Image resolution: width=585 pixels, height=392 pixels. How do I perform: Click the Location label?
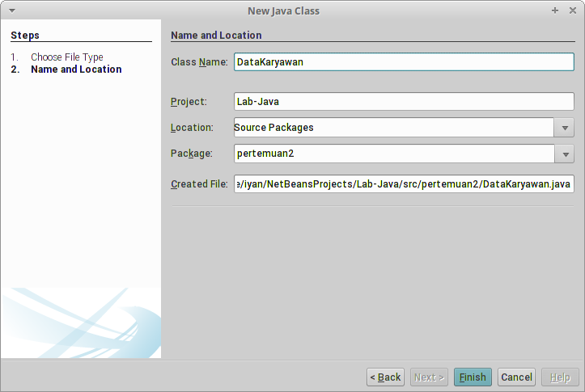(192, 128)
